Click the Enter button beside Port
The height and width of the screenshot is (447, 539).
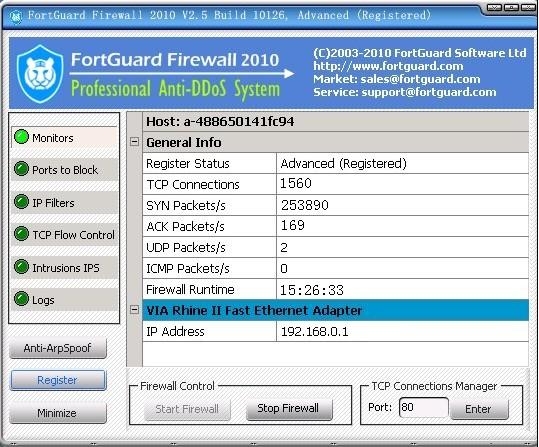pos(479,409)
